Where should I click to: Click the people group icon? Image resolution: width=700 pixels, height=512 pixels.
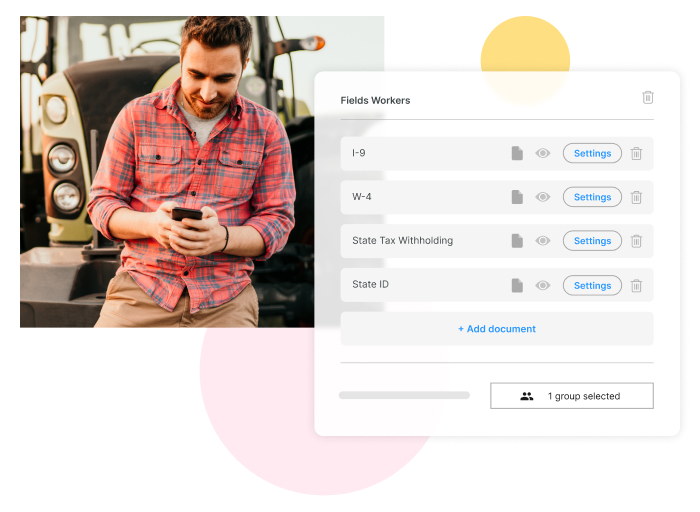527,396
